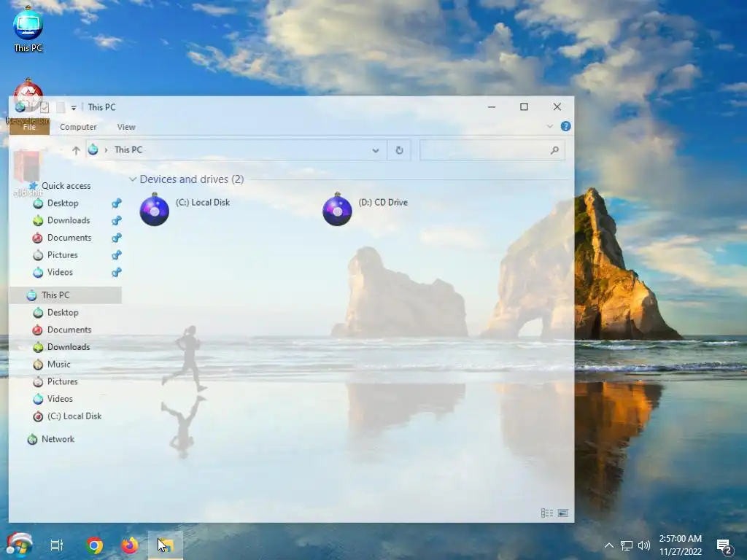Open the Action Center notifications icon
747x560 pixels.
coord(724,547)
